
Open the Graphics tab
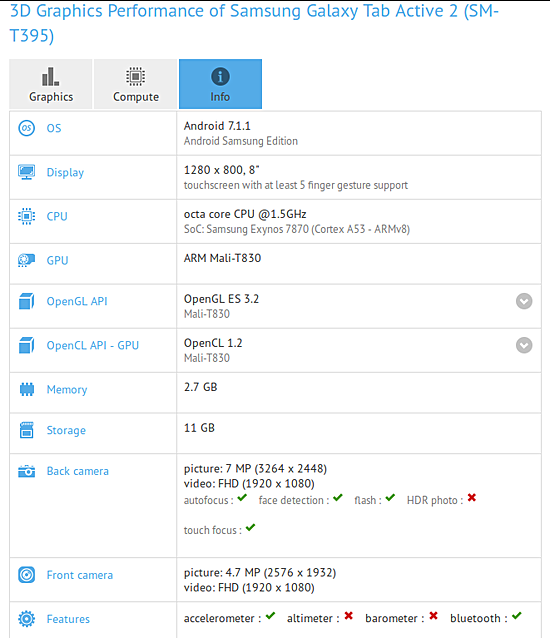click(x=51, y=84)
